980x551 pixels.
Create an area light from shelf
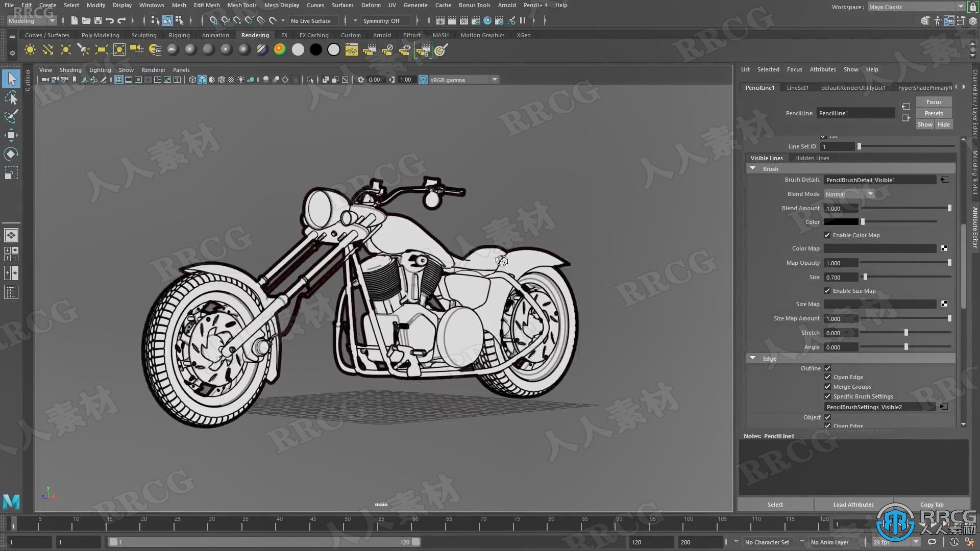pos(101,49)
